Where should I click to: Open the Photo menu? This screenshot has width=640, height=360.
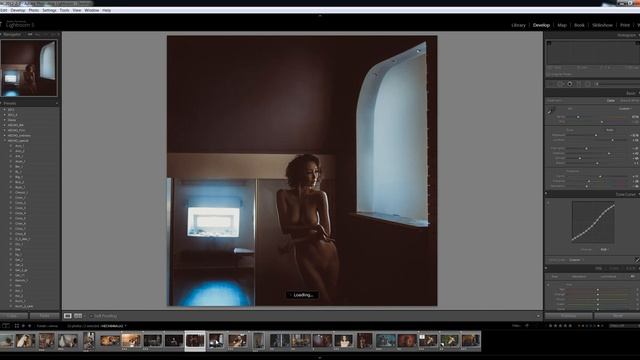pos(34,10)
